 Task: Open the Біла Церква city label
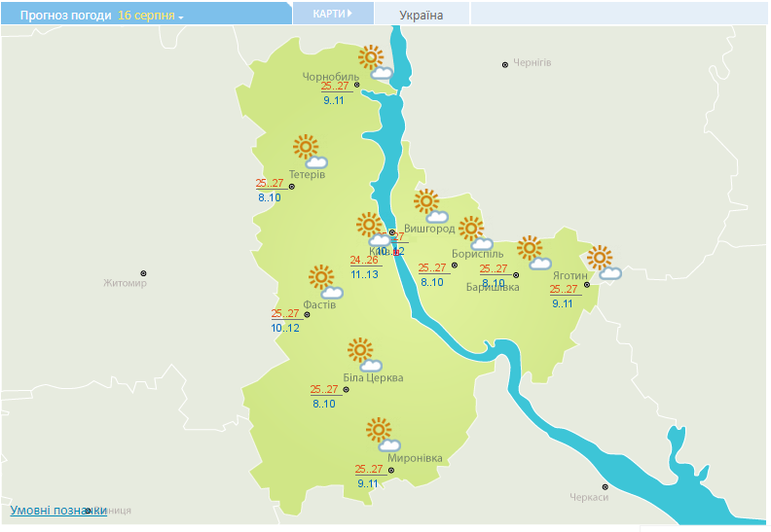[373, 377]
